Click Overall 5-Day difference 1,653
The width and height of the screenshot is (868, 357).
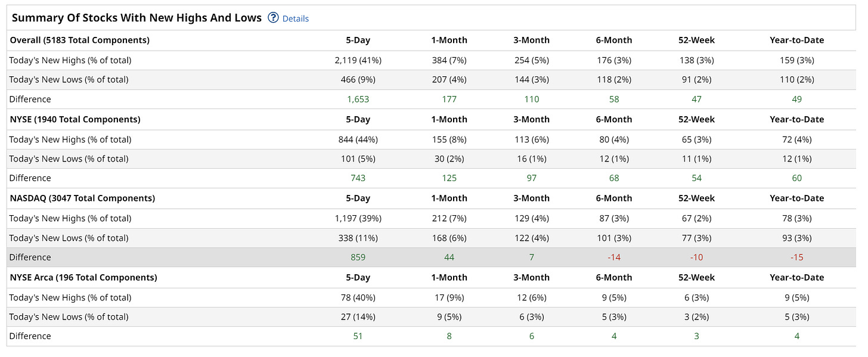[358, 100]
